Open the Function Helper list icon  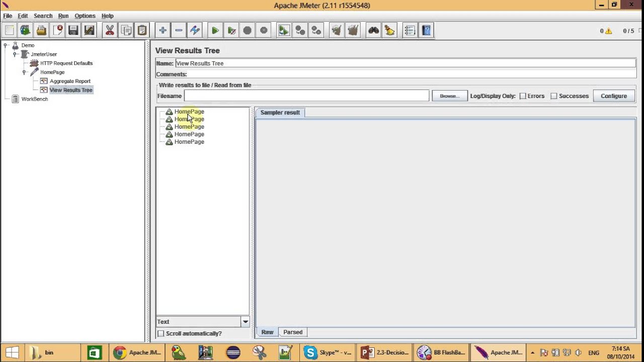410,31
